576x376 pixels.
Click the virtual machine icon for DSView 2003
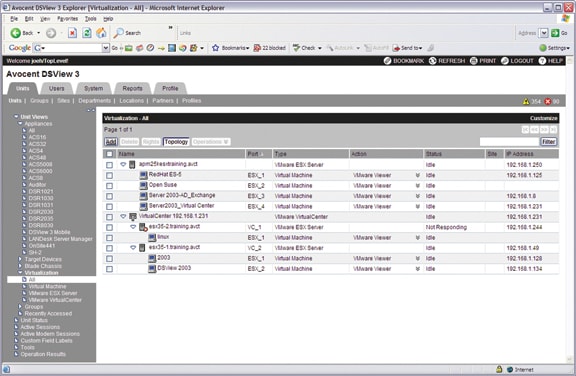tap(152, 269)
